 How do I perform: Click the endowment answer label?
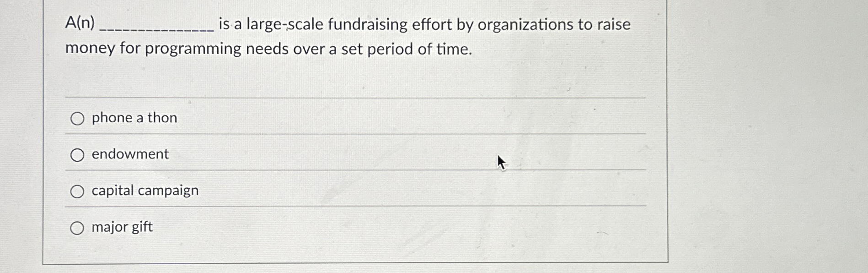(129, 154)
